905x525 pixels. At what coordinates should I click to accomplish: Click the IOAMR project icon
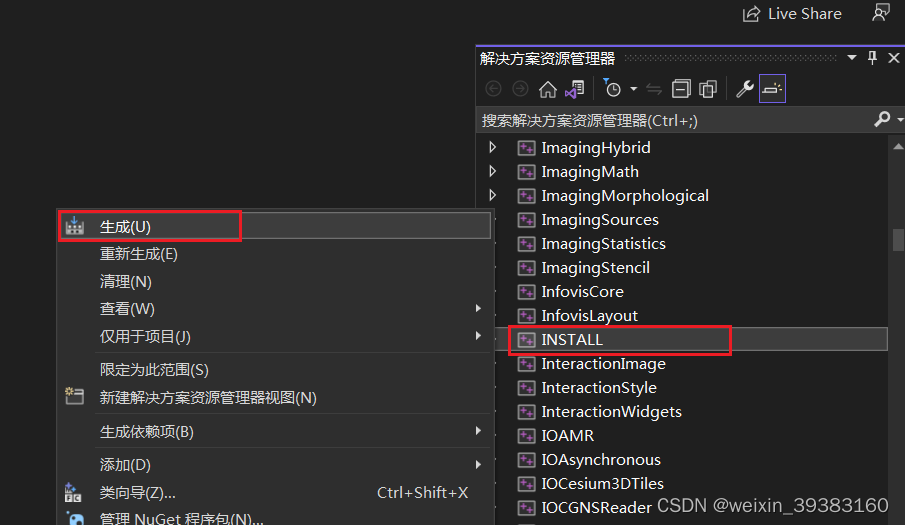pos(526,436)
